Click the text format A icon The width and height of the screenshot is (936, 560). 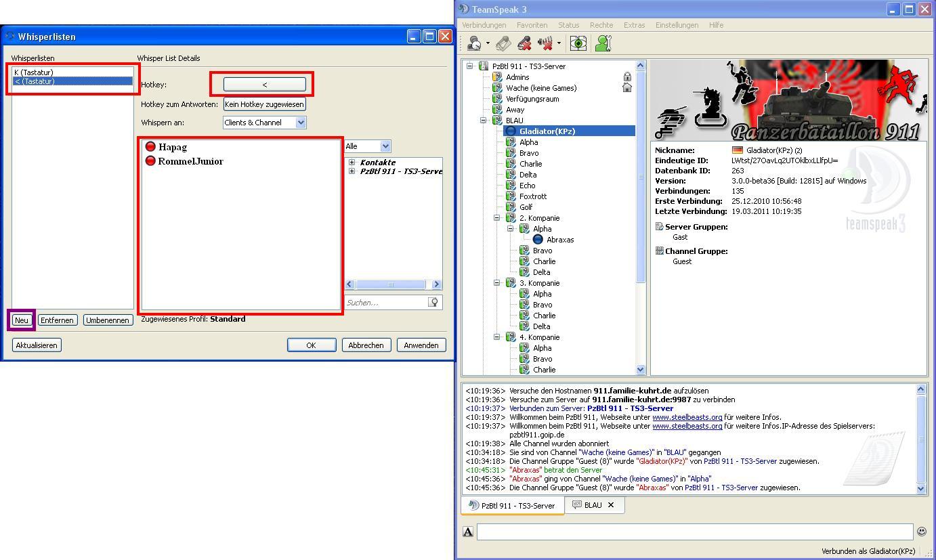468,532
